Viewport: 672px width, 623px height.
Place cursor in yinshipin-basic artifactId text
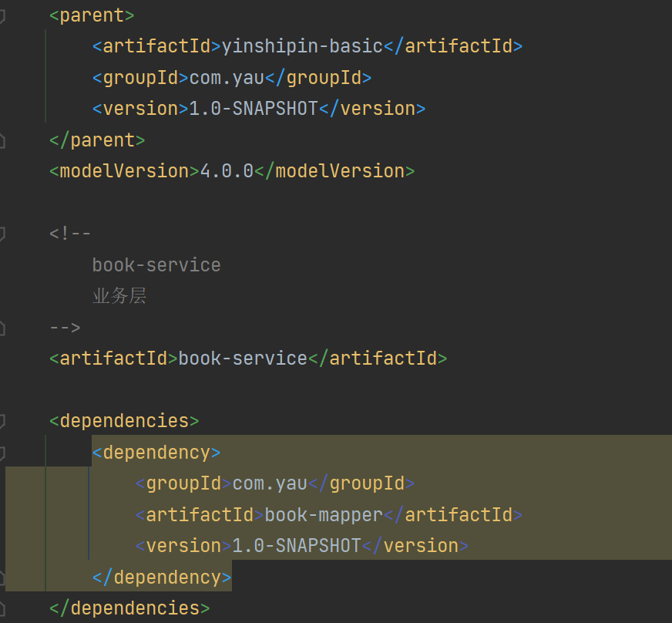[302, 46]
